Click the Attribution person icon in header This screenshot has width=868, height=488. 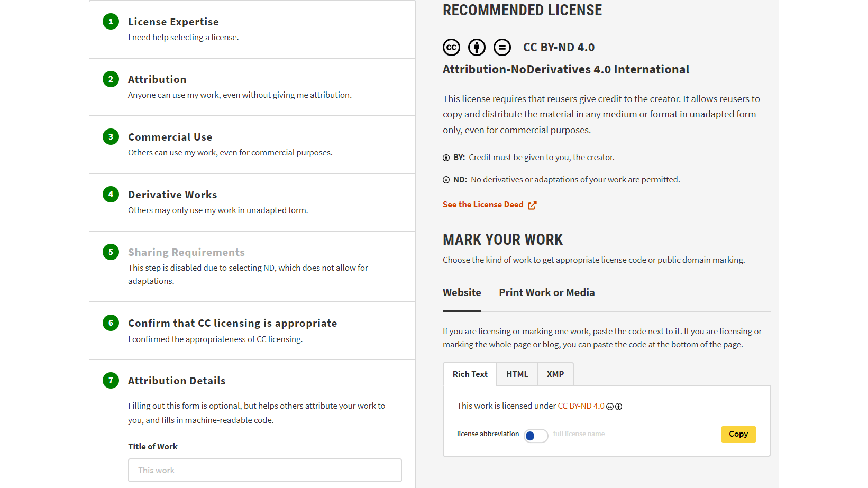coord(477,48)
